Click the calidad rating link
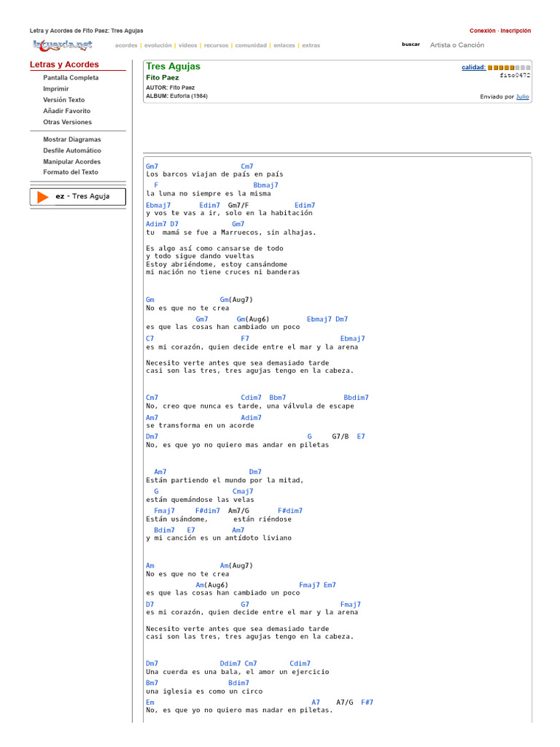 click(473, 67)
